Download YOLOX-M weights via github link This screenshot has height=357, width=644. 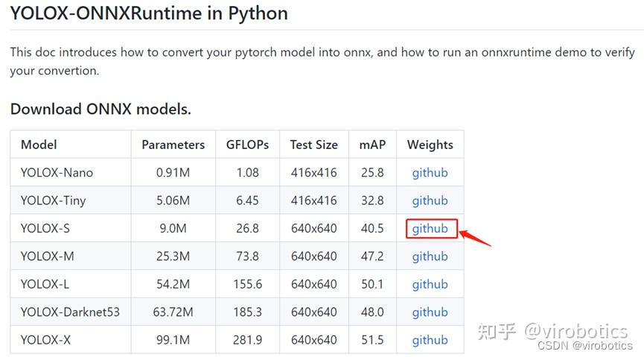(430, 256)
